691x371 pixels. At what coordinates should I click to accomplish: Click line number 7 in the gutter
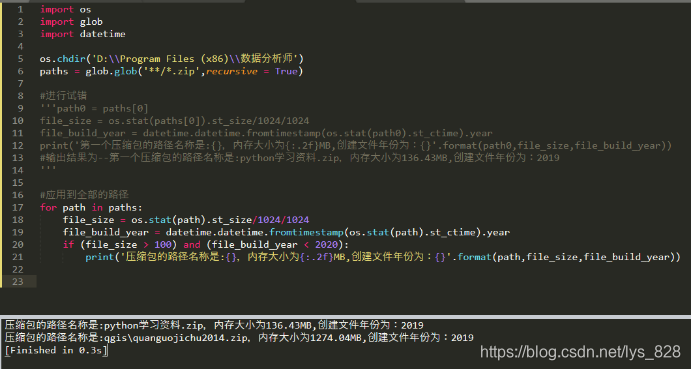tap(20, 83)
